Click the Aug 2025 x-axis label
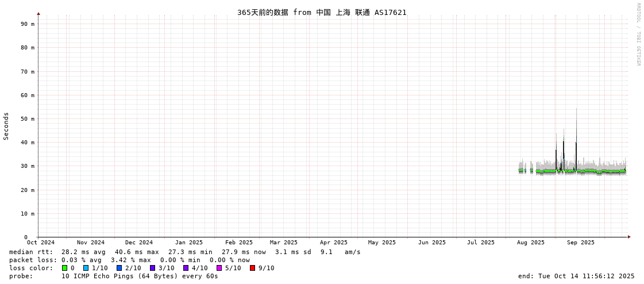This screenshot has width=644, height=284. [x=530, y=243]
